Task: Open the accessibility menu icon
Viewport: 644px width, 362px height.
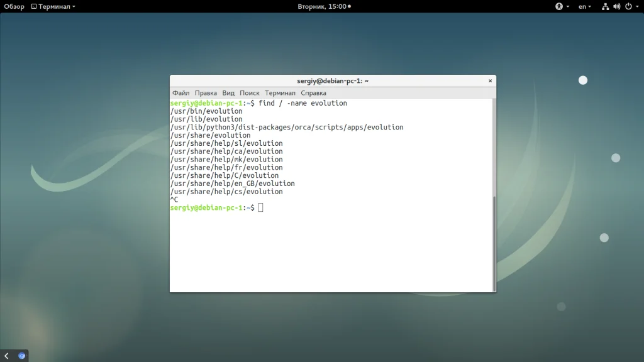Action: [558, 6]
